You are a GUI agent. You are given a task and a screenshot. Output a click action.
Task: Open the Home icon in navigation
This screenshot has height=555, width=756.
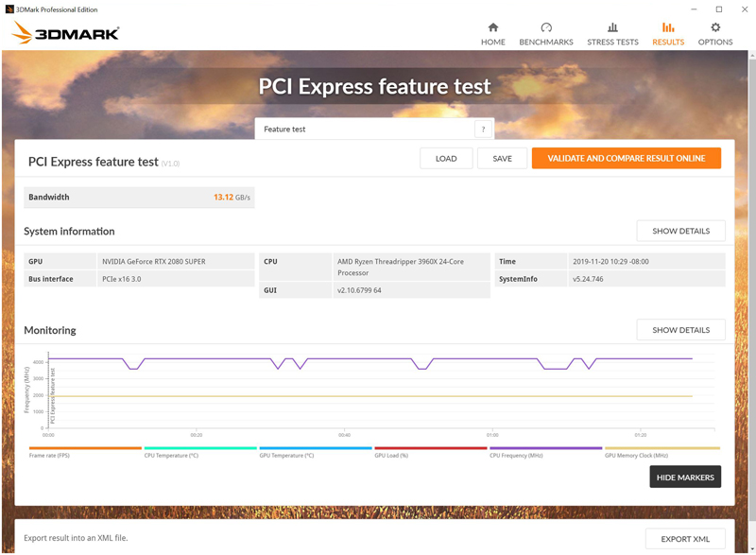492,27
